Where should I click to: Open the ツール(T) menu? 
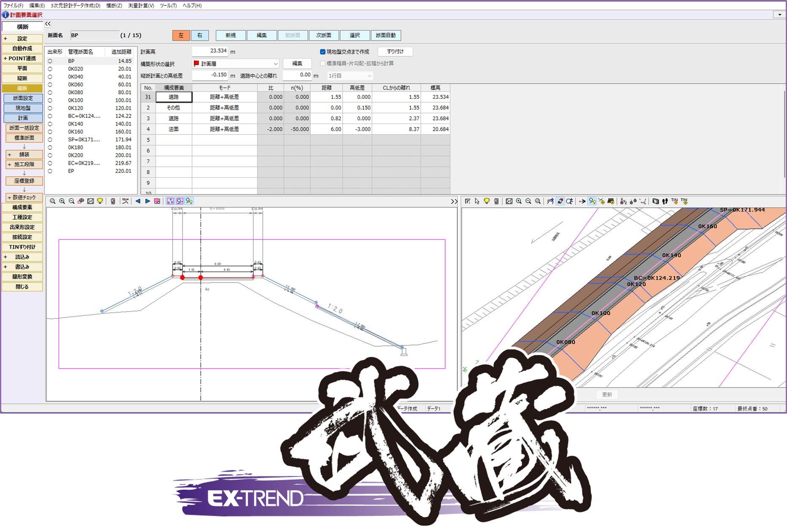pos(168,5)
